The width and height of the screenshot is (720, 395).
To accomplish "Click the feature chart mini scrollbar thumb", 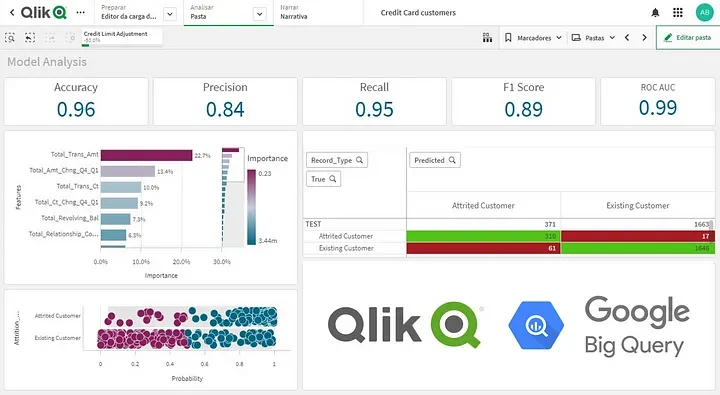I will coord(233,164).
